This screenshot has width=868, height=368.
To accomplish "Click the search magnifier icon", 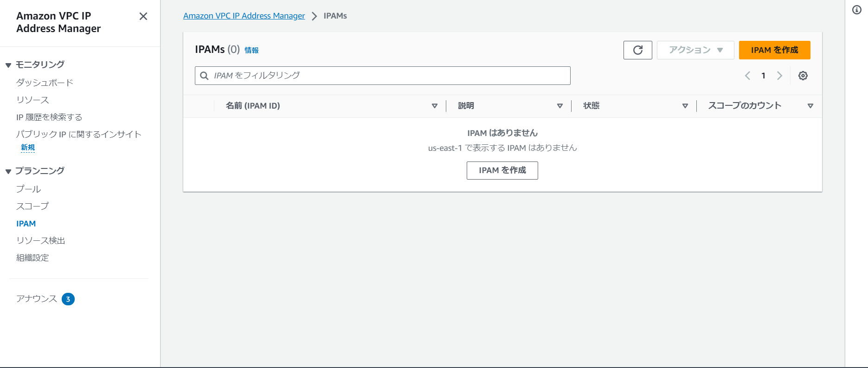I will [204, 76].
